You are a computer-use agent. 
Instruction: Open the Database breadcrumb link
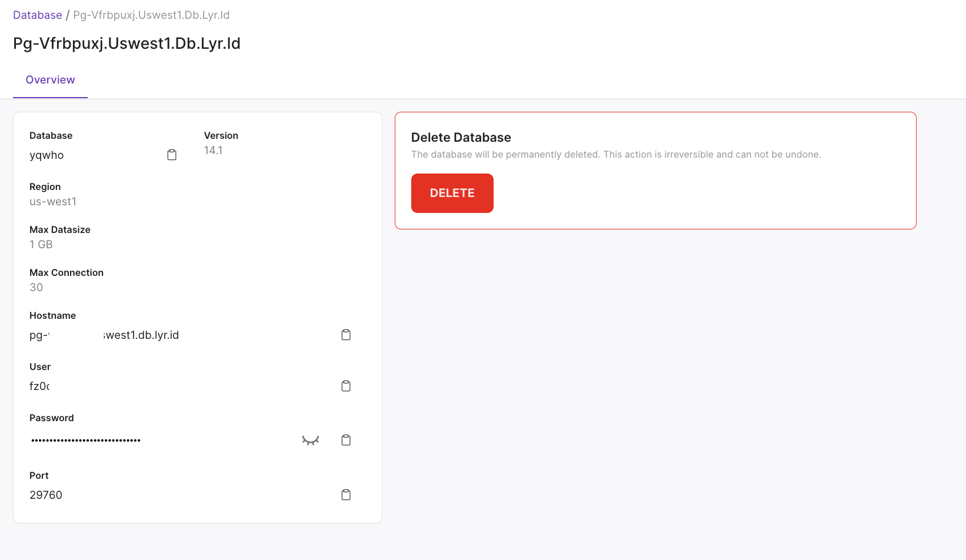click(37, 15)
